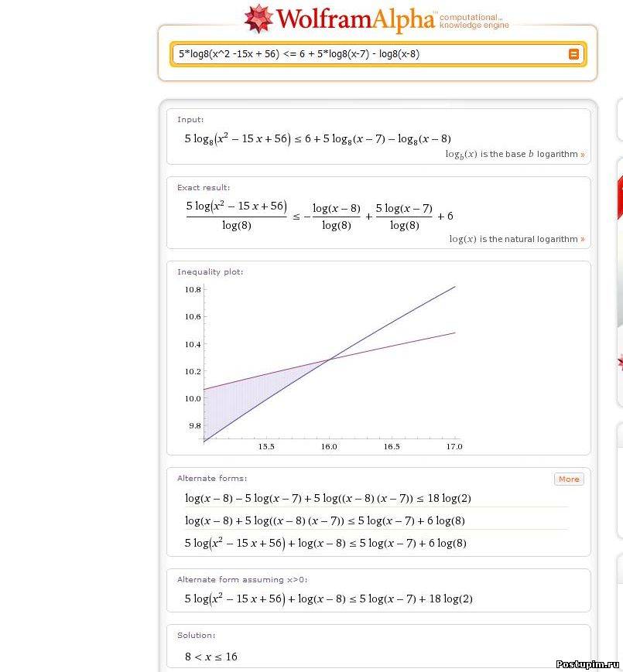Click the inequality plot graph

(x=329, y=363)
